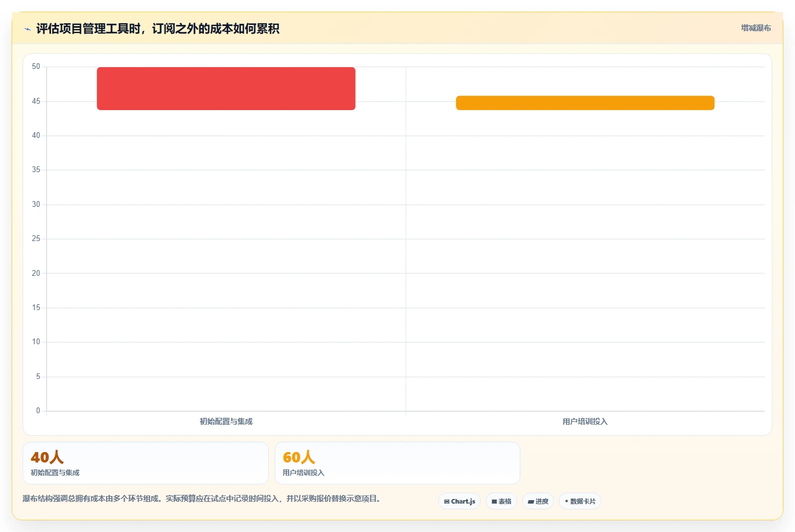The height and width of the screenshot is (532, 795).
Task: Open the 60人 用户培训投入 card
Action: coord(397,463)
